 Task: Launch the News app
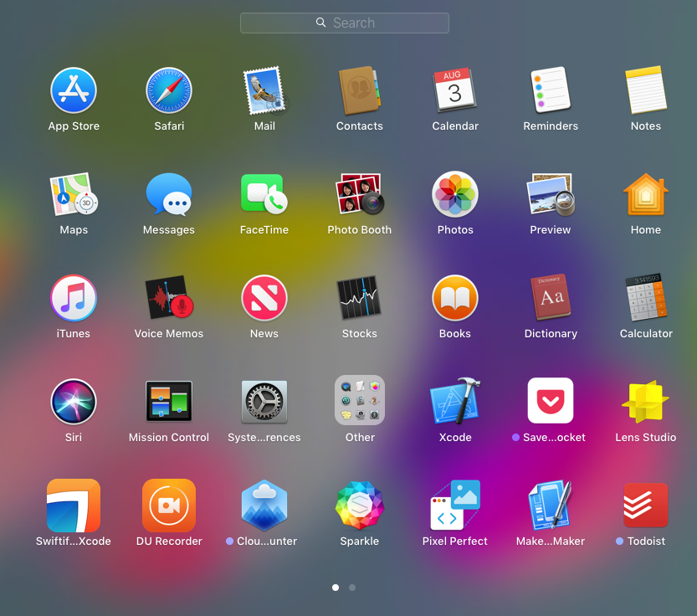[x=264, y=298]
